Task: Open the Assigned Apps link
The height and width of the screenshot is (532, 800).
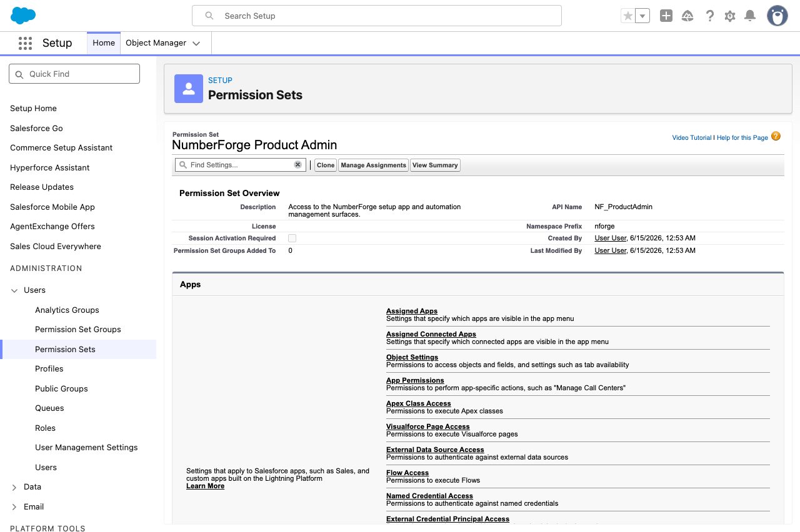Action: click(412, 311)
